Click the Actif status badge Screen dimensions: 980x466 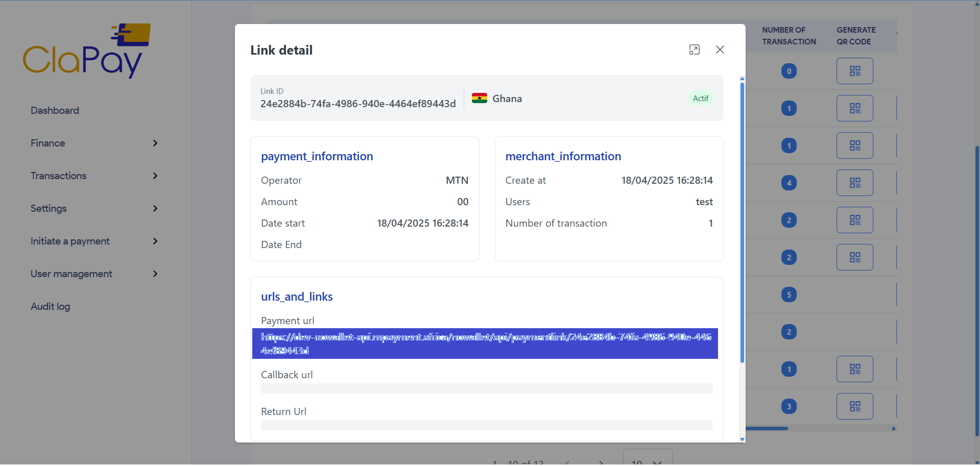pos(700,99)
